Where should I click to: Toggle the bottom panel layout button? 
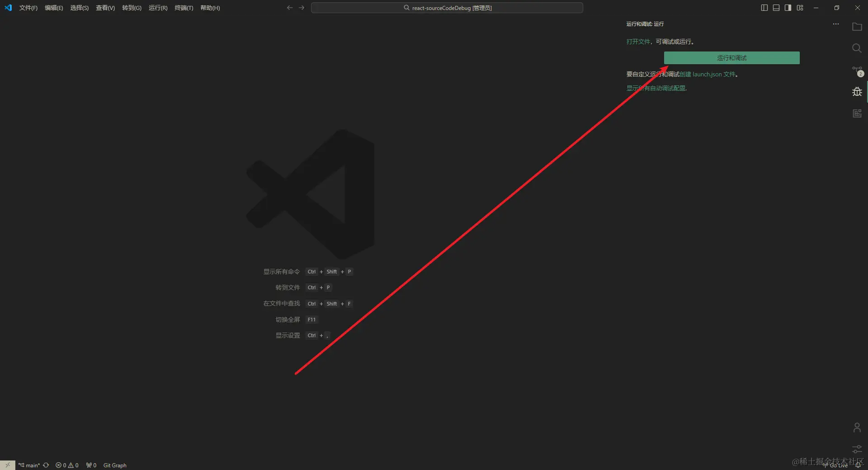pos(776,8)
